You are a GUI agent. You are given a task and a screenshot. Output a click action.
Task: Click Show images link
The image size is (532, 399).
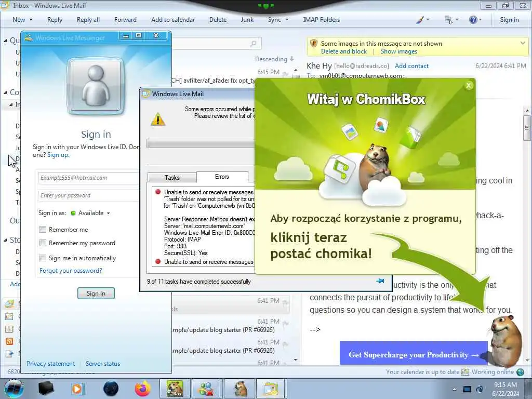(398, 51)
